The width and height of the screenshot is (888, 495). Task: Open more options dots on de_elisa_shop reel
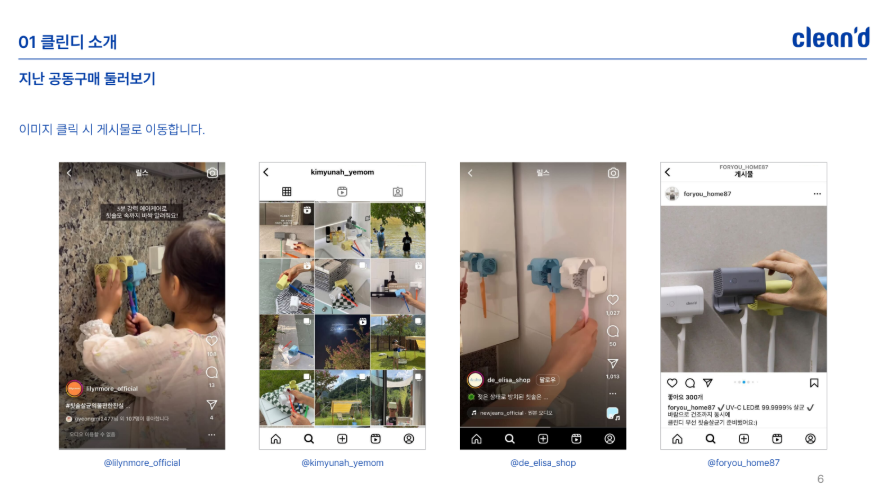613,392
